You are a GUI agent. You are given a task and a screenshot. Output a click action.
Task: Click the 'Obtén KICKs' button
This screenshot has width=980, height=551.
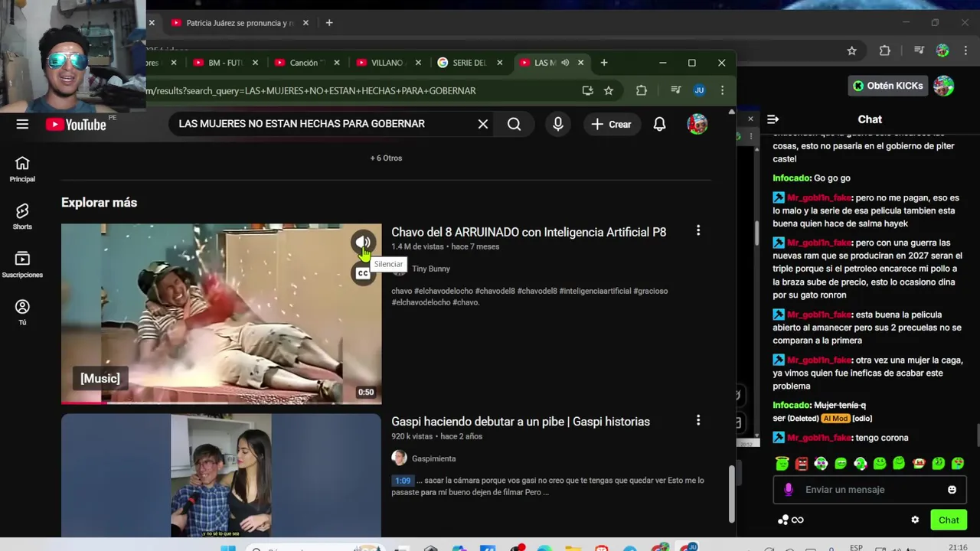pyautogui.click(x=888, y=86)
